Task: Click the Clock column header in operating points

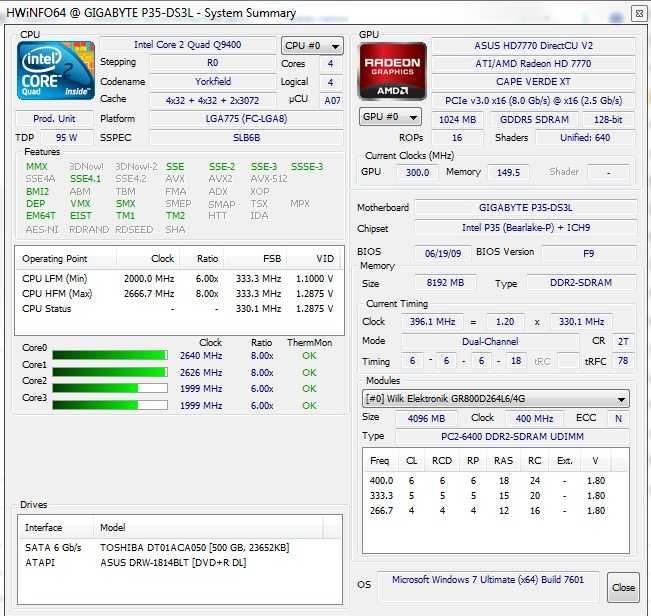Action: click(148, 259)
